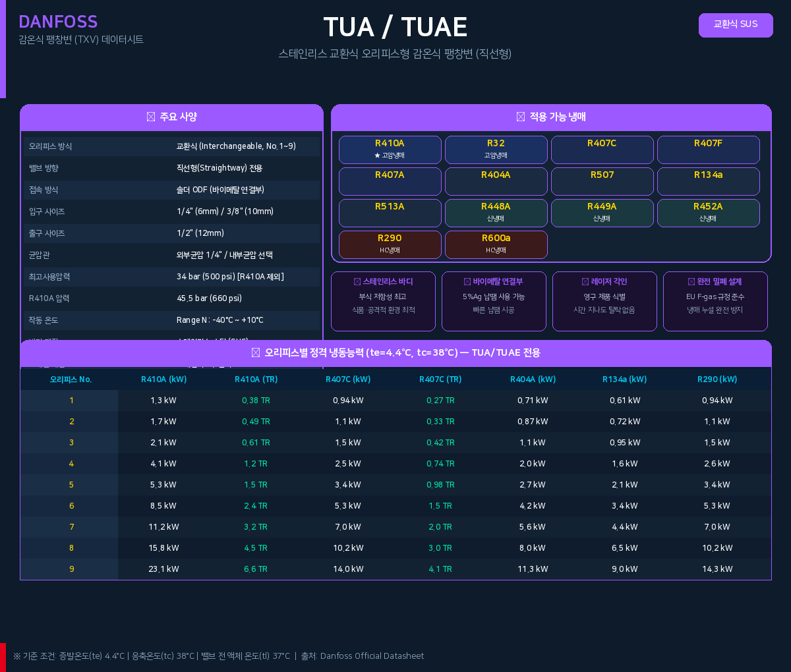Click the icon next to 바이메탈 연결부
This screenshot has height=672, width=791.
coord(467,281)
